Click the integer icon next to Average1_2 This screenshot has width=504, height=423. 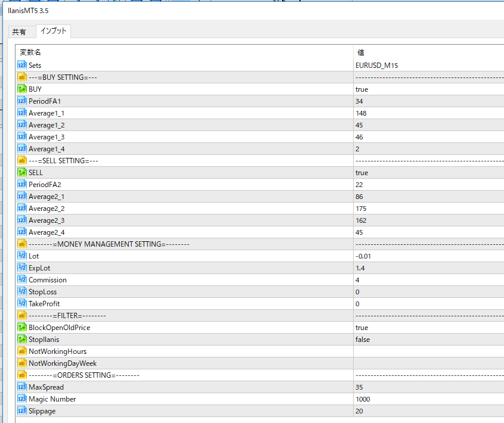coord(22,125)
